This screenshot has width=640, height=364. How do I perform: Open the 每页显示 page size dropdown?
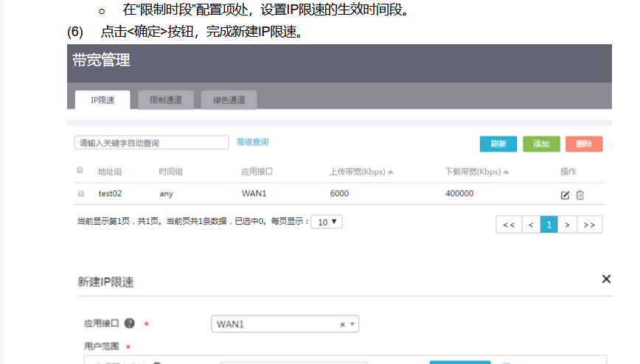[x=327, y=222]
